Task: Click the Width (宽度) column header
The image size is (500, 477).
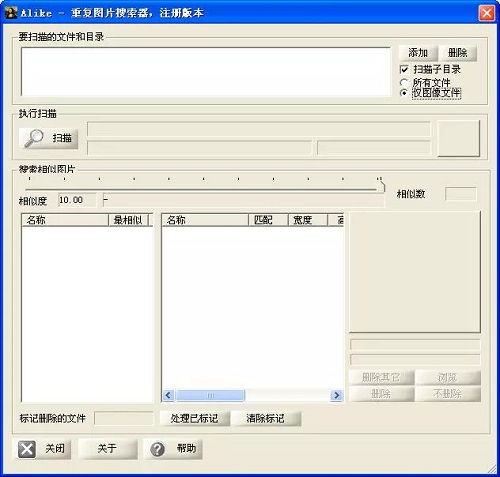Action: [307, 220]
